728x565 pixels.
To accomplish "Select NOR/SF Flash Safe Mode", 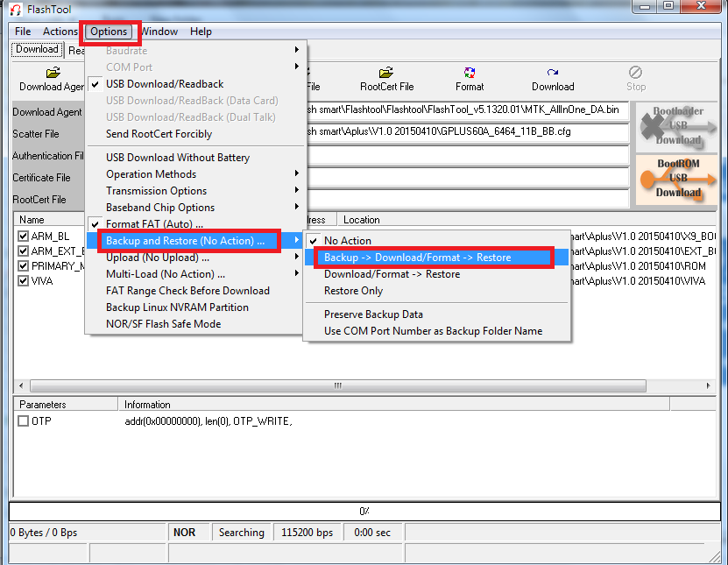I will [195, 324].
